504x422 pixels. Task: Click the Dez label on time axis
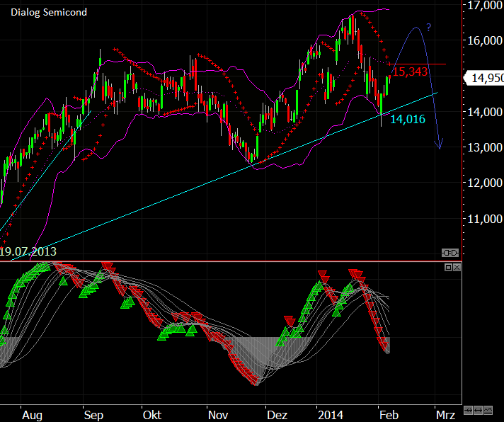277,415
